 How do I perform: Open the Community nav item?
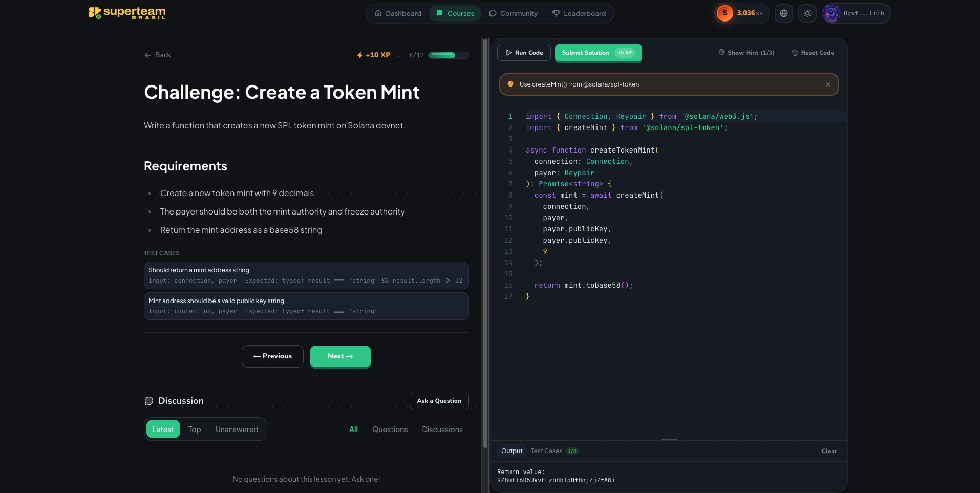pos(514,13)
